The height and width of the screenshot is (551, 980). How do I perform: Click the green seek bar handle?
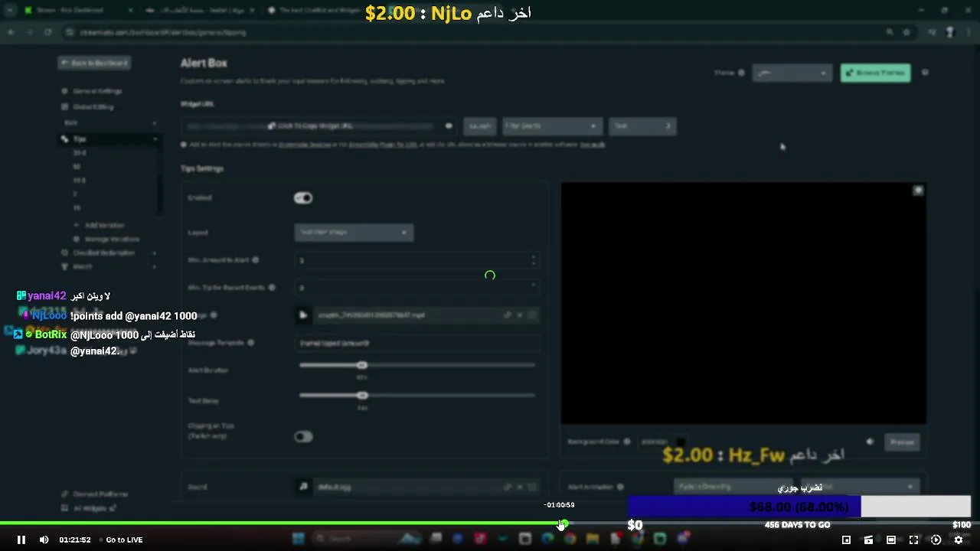[563, 523]
